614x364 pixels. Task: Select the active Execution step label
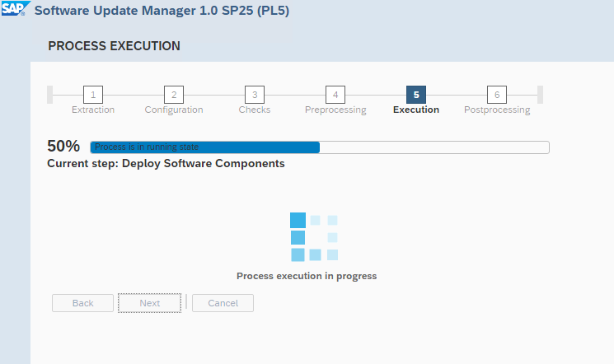pyautogui.click(x=416, y=110)
